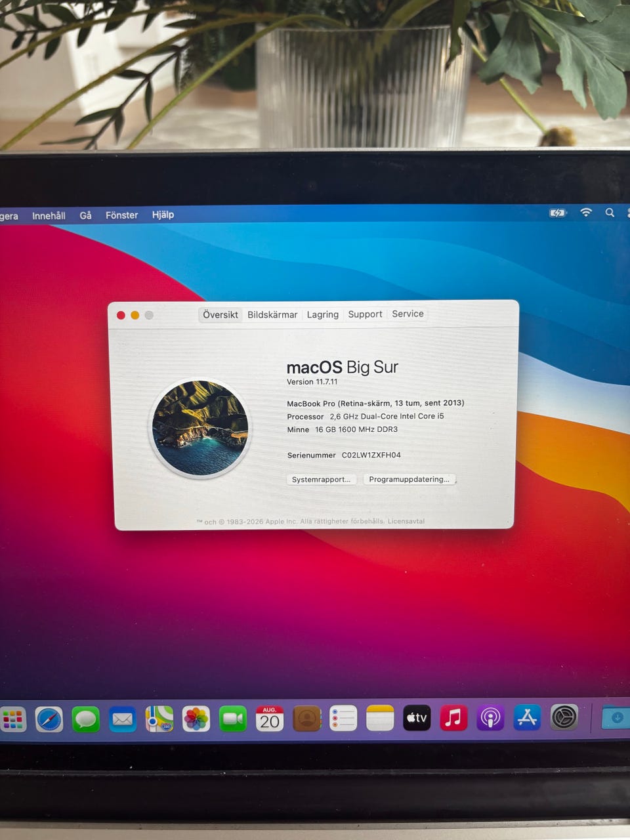The width and height of the screenshot is (630, 840).
Task: Open FaceTime in the Dock
Action: coord(233,719)
